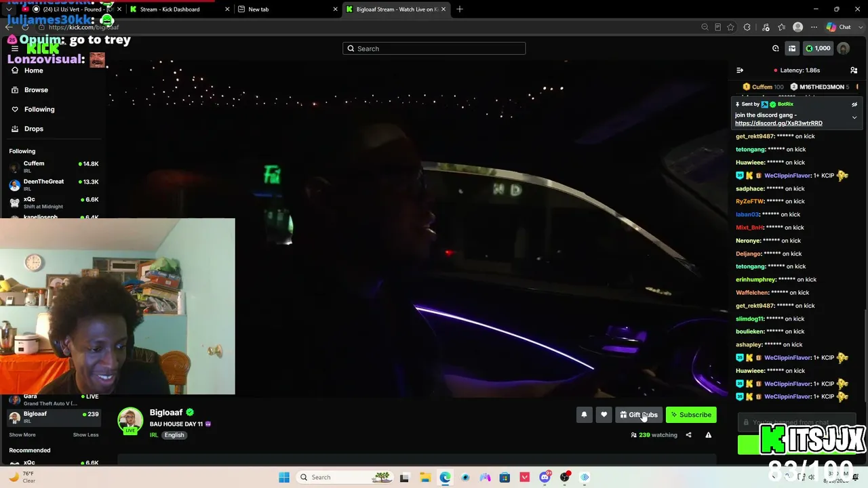
Task: Collapse the list with Show Less
Action: pos(85,435)
